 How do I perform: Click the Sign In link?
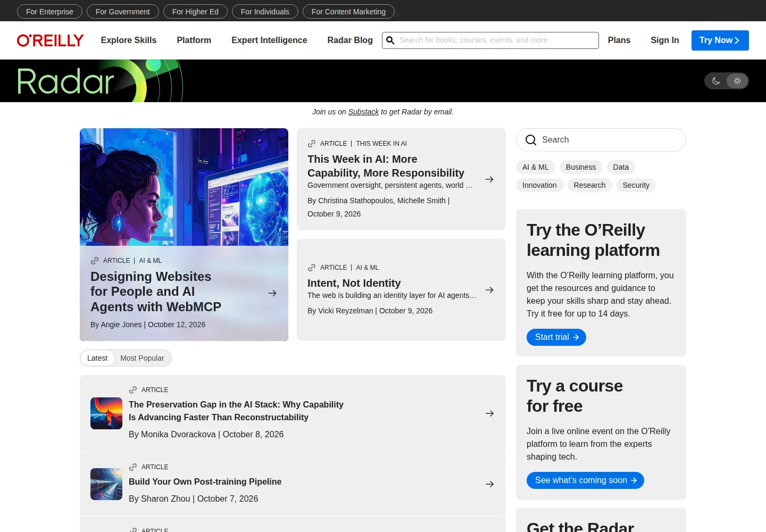(665, 40)
